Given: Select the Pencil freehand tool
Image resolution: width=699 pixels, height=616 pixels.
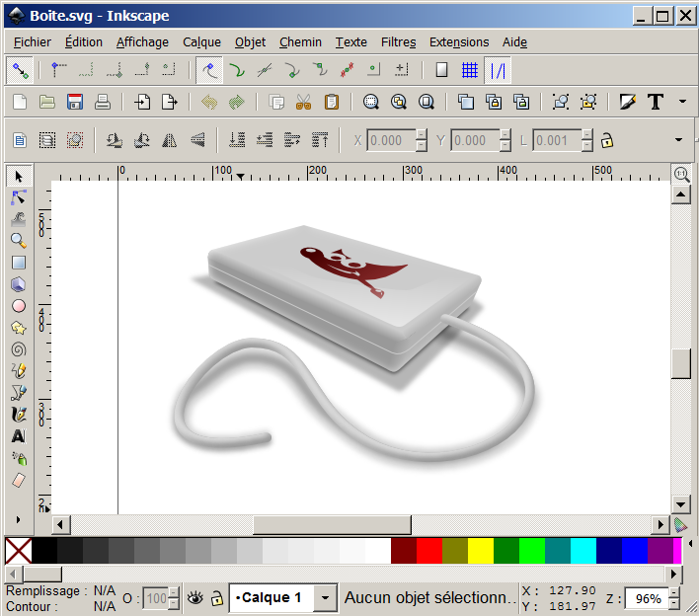Looking at the screenshot, I should 19,371.
